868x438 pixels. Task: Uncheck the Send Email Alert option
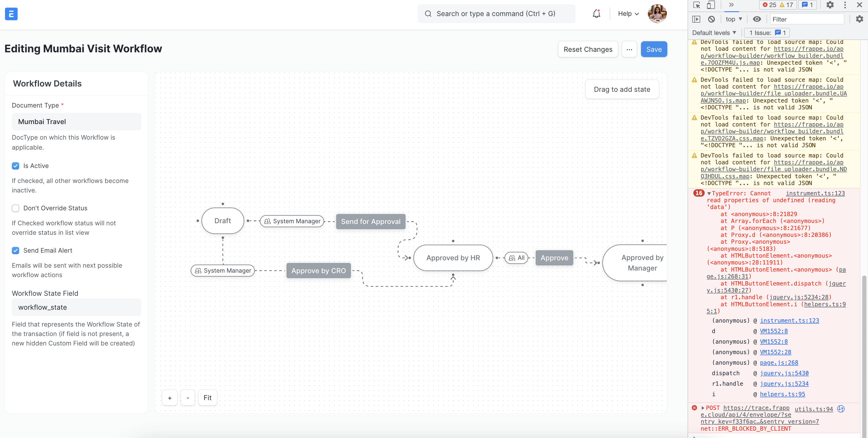pyautogui.click(x=16, y=250)
